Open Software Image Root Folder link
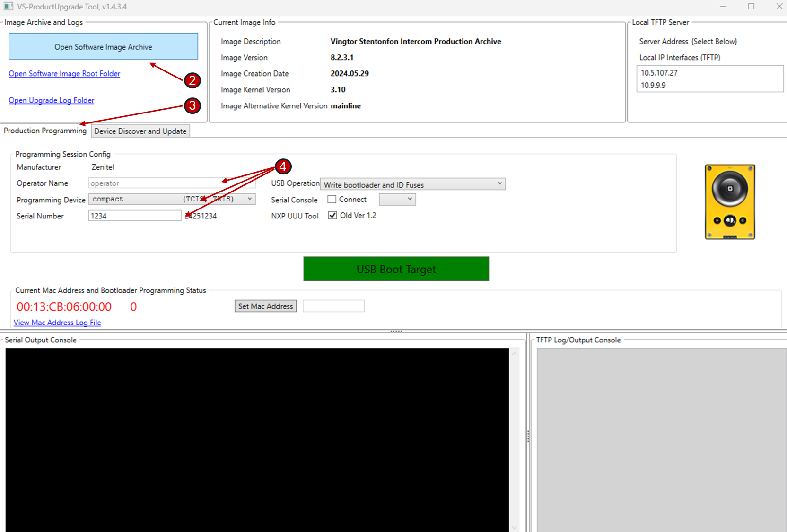The width and height of the screenshot is (787, 532). (x=64, y=74)
